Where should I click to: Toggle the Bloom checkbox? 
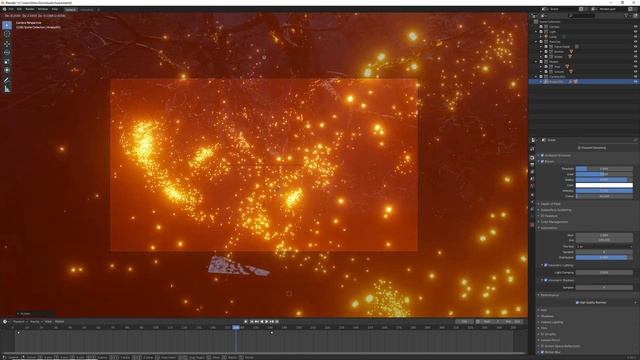[542, 162]
